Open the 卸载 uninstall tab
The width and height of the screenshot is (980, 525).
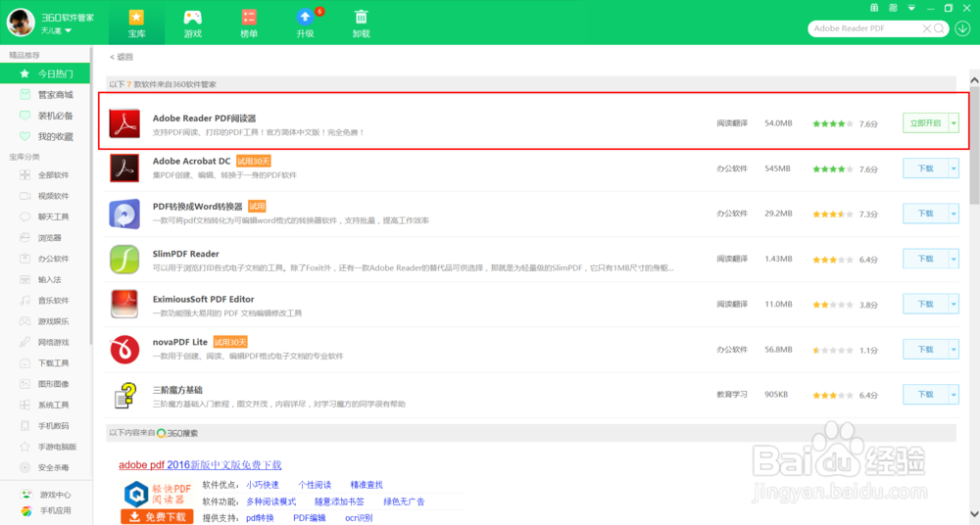[362, 24]
